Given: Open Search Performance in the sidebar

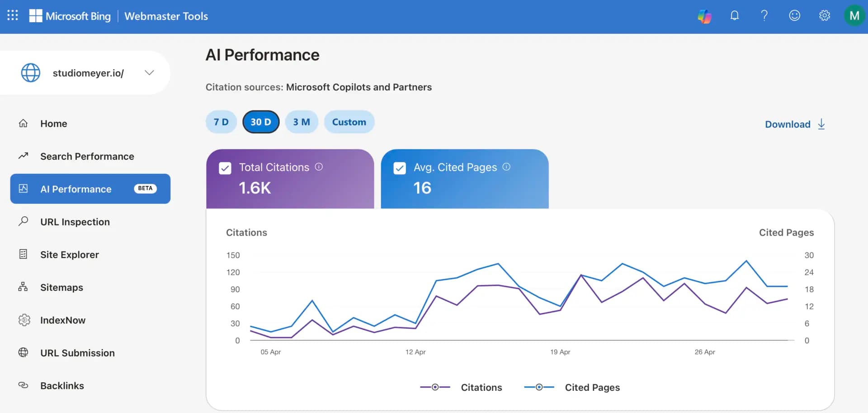Looking at the screenshot, I should pos(90,156).
